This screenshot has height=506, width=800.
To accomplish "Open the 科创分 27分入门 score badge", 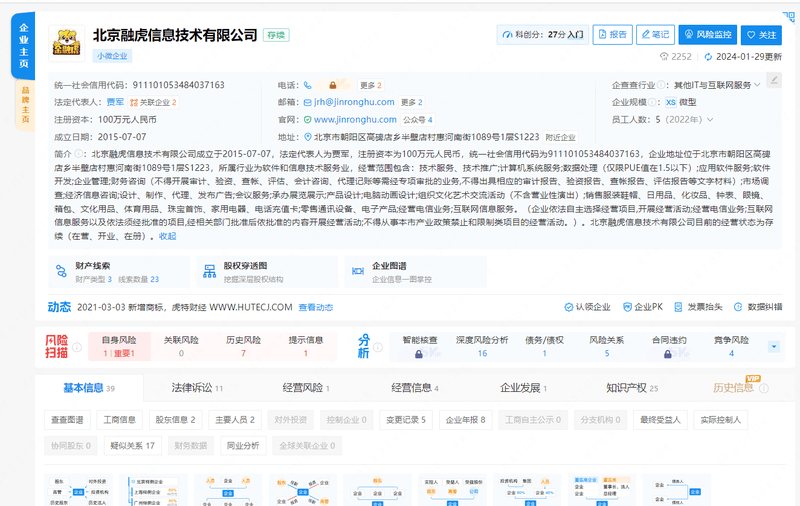I will pyautogui.click(x=543, y=35).
